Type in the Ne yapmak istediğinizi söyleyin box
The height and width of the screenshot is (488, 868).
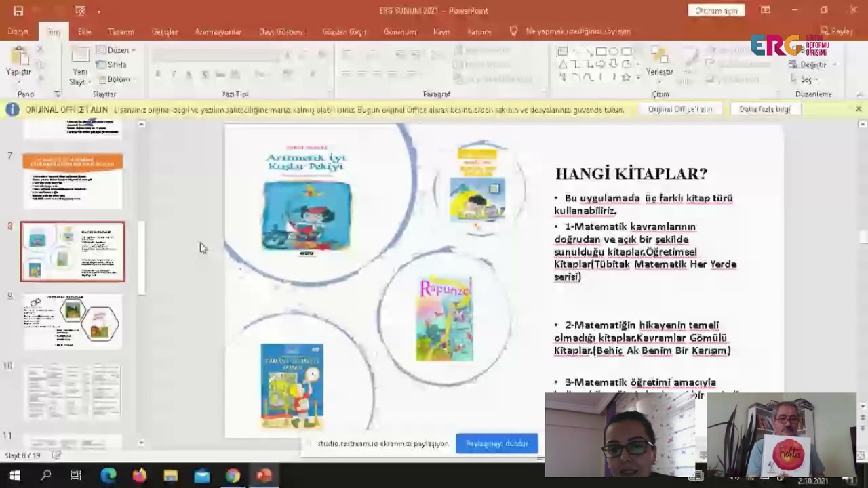coord(578,31)
